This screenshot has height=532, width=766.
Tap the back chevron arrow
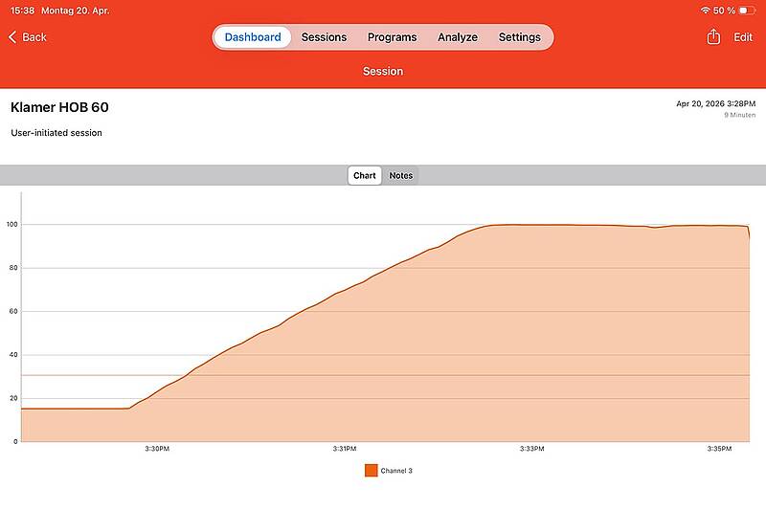12,37
